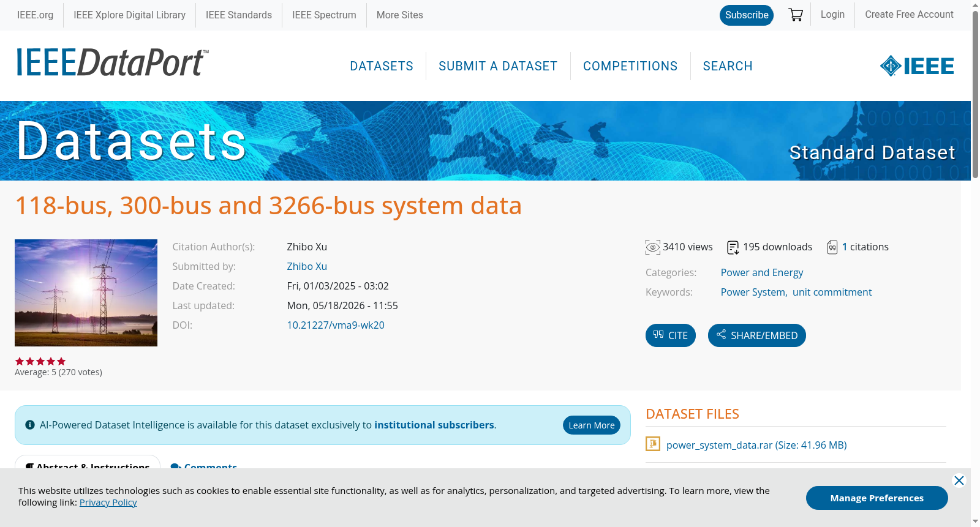Click 'Mon, 05/18/2026 - 11:55' date text
Image resolution: width=980 pixels, height=527 pixels.
tap(342, 306)
